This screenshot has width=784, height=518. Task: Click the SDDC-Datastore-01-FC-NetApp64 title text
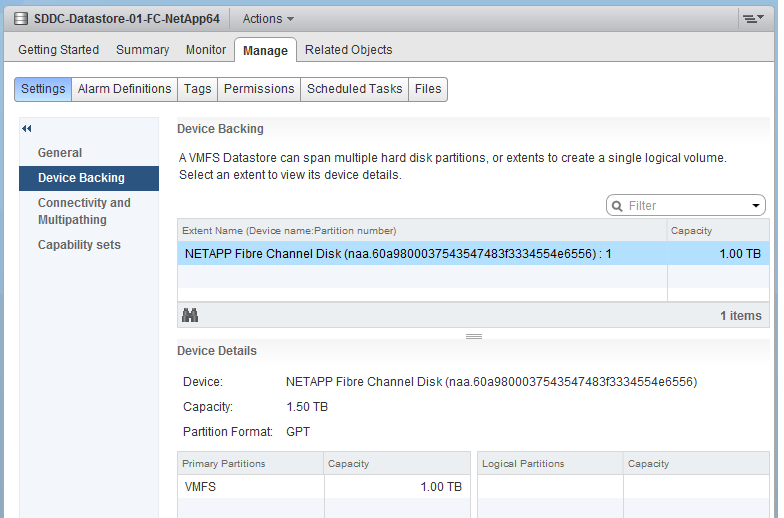click(x=126, y=19)
